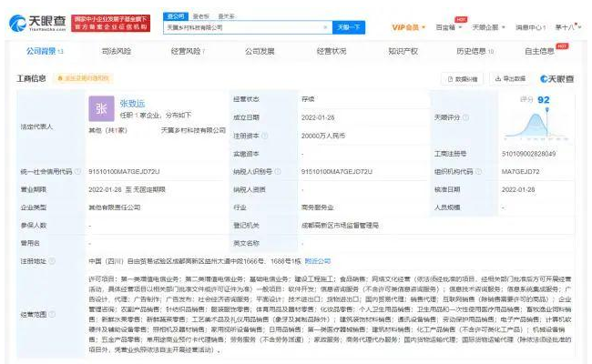
Task: Click the help icon next to 纳税人识别号
Action: 278,172
